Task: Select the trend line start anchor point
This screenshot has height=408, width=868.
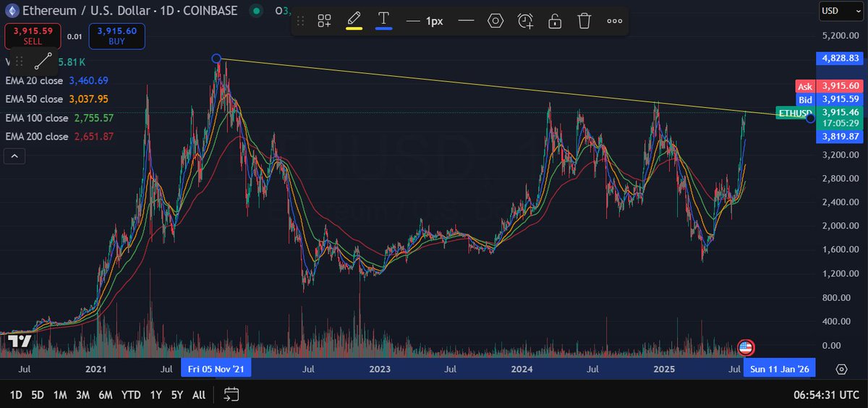Action: 216,58
